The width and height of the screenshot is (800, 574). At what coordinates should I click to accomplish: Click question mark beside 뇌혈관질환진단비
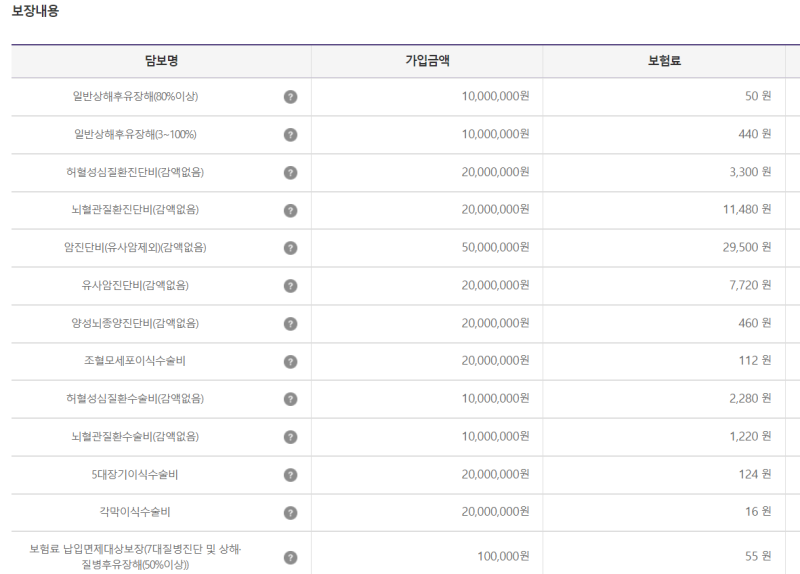pos(290,210)
